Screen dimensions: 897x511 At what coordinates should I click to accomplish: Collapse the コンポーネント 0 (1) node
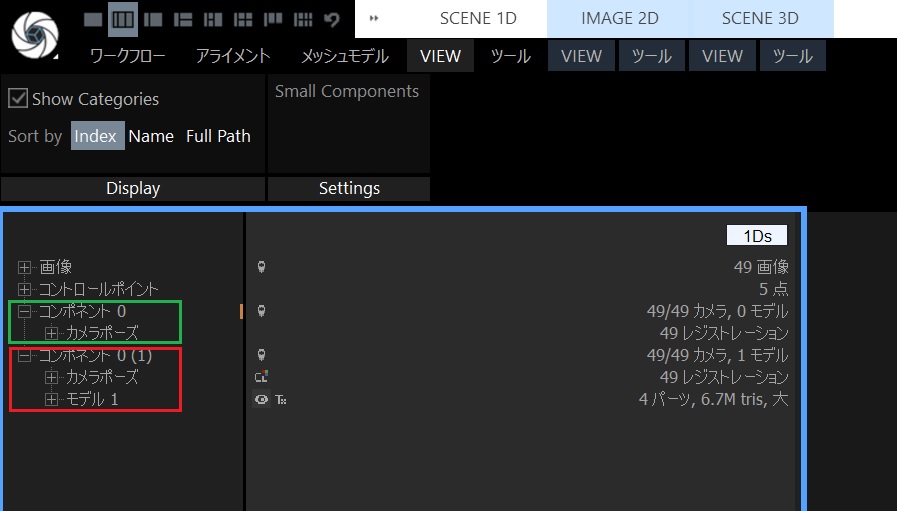click(24, 355)
